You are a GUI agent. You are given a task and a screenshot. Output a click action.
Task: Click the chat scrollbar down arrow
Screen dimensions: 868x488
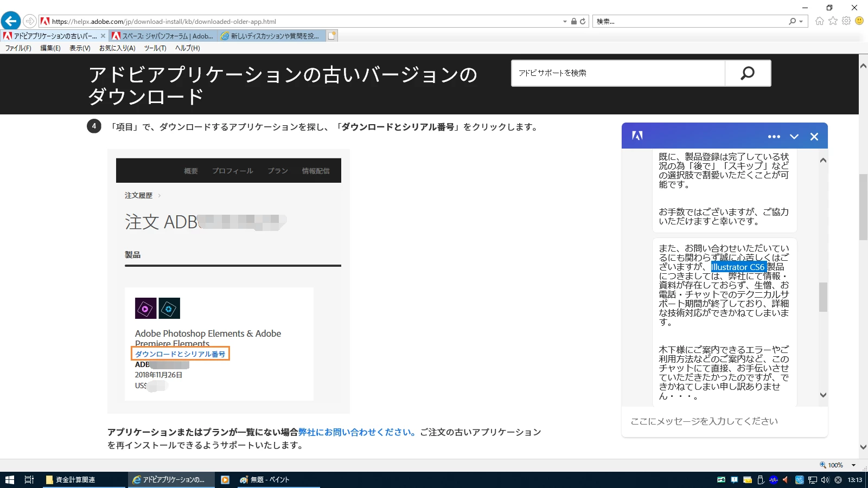[823, 395]
